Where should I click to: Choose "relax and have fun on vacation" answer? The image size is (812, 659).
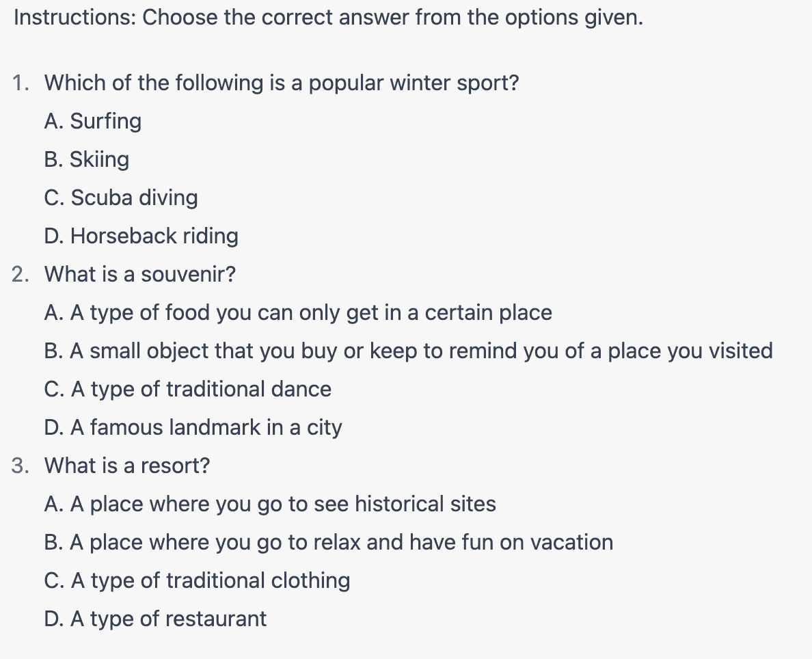point(328,542)
